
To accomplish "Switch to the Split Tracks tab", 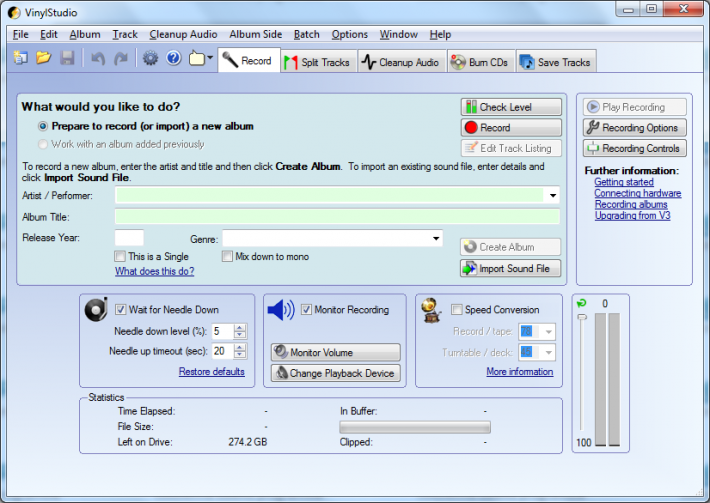I will click(x=318, y=62).
